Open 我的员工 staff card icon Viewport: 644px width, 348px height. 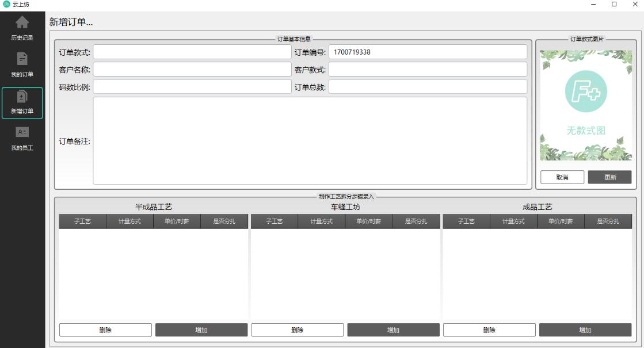tap(22, 132)
